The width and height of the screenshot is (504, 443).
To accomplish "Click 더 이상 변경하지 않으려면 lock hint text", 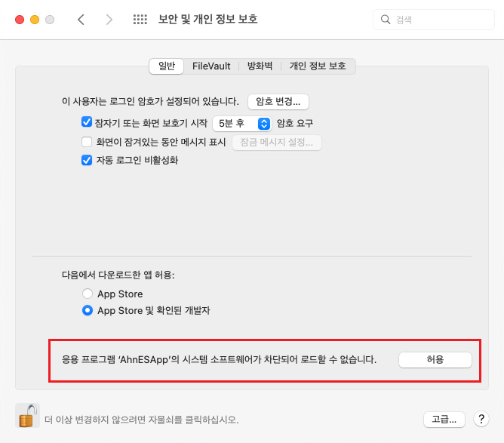I will (x=141, y=420).
